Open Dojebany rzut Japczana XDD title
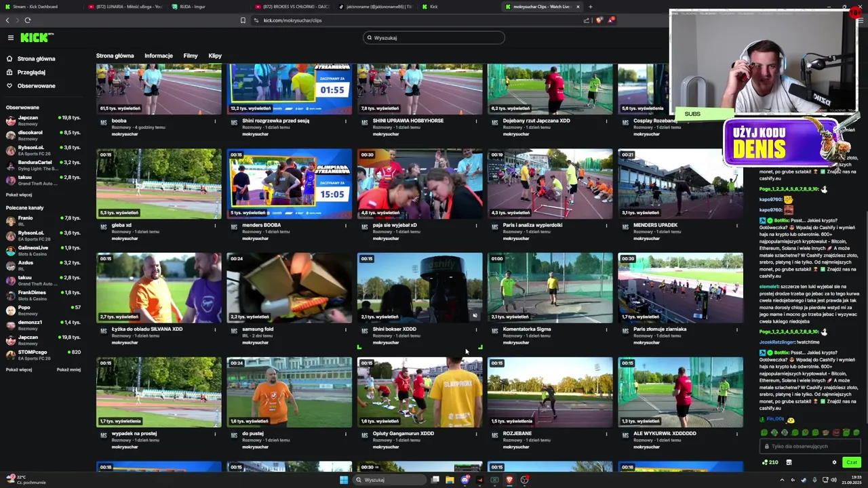Viewport: 868px width, 488px height. tap(536, 121)
